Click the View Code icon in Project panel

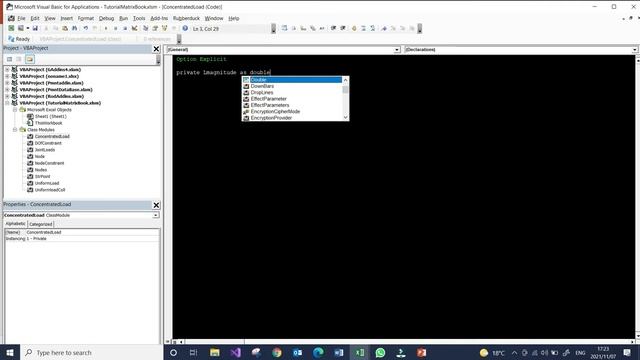[9, 59]
